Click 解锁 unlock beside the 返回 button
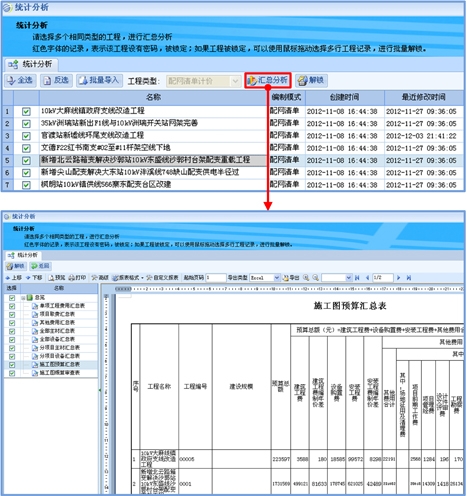Image resolution: width=467 pixels, height=496 pixels. (x=16, y=266)
